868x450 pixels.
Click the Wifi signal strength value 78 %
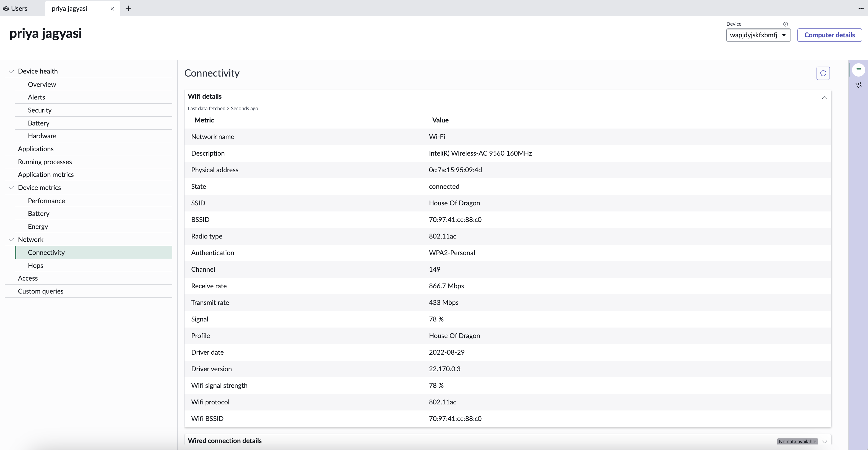(x=436, y=385)
